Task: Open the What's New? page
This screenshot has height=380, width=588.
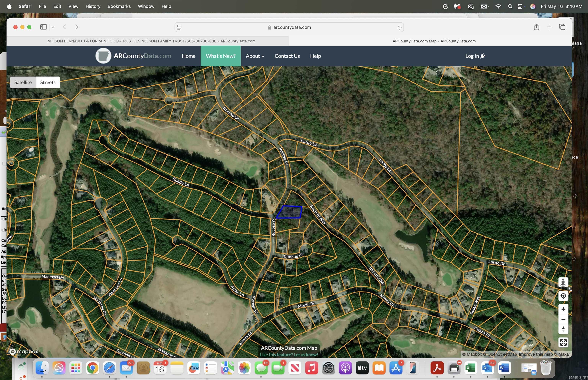Action: click(220, 56)
